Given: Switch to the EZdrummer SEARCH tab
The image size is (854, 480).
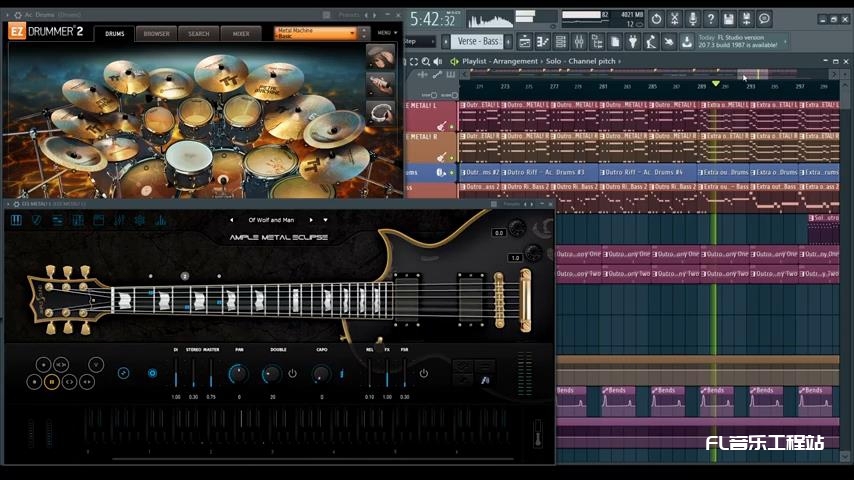Looking at the screenshot, I should click(x=199, y=34).
